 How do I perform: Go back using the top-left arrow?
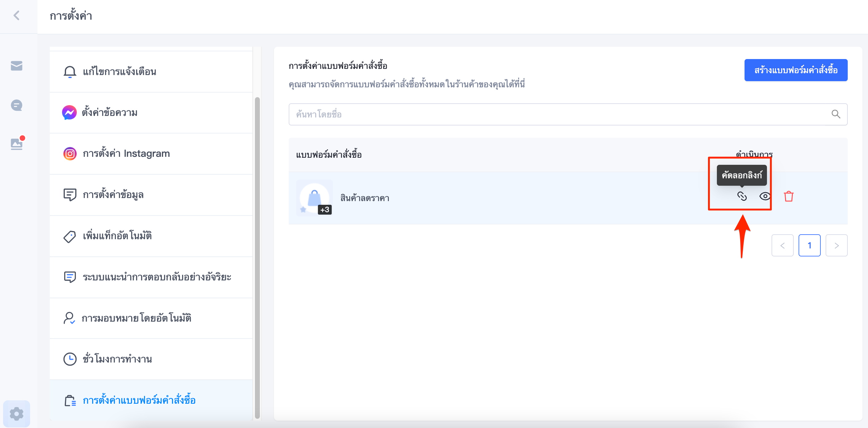click(16, 15)
